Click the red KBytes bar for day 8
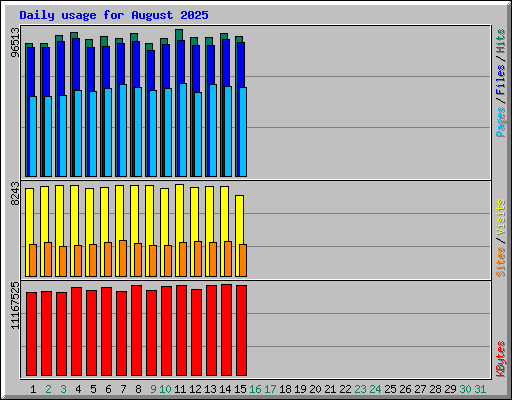 coord(136,330)
